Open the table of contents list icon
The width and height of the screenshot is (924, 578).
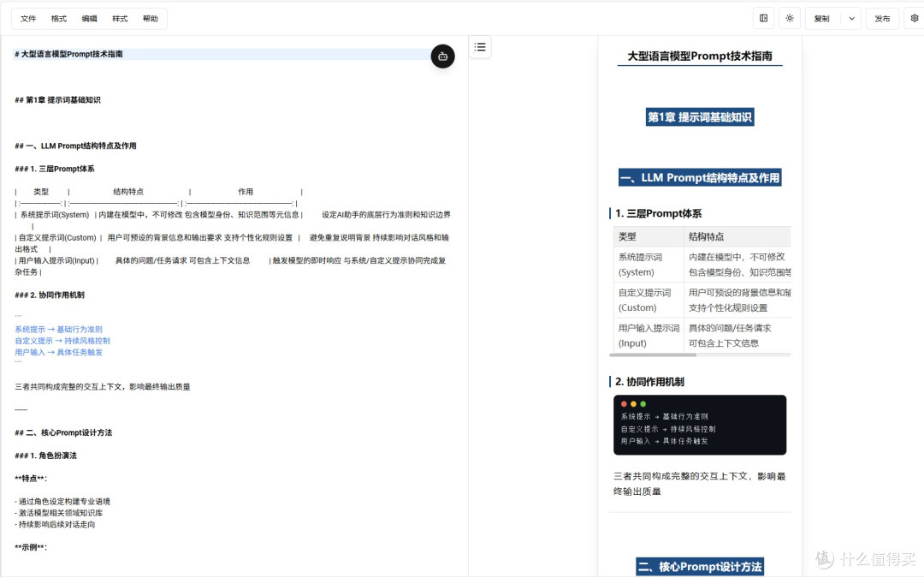click(x=480, y=47)
